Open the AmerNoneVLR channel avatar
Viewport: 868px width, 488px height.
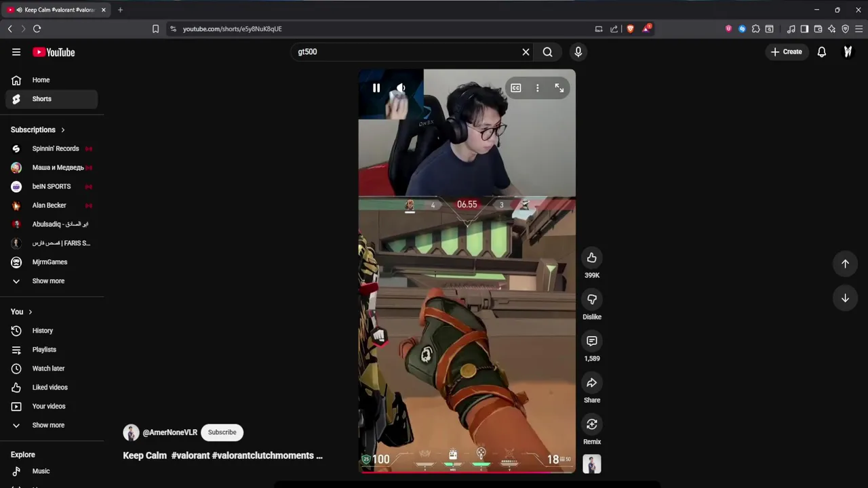pyautogui.click(x=131, y=432)
